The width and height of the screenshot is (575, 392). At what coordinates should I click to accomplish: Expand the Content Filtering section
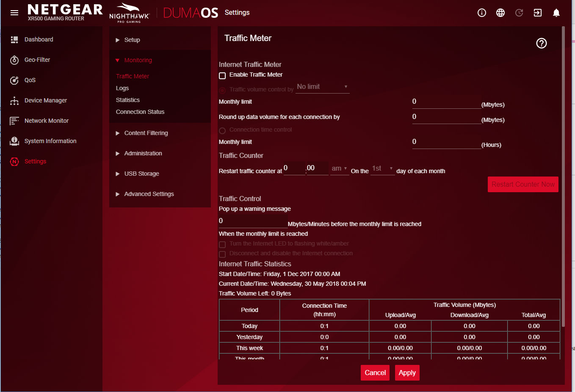[x=146, y=133]
